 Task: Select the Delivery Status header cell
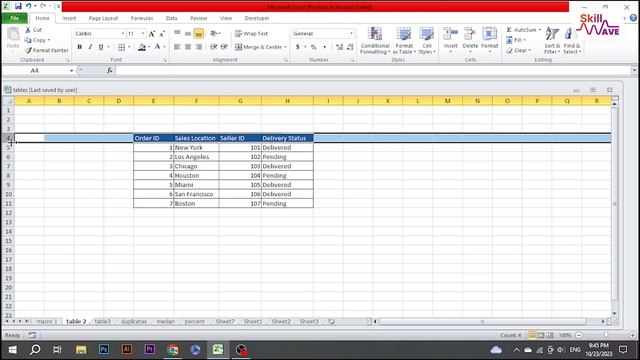tap(287, 138)
